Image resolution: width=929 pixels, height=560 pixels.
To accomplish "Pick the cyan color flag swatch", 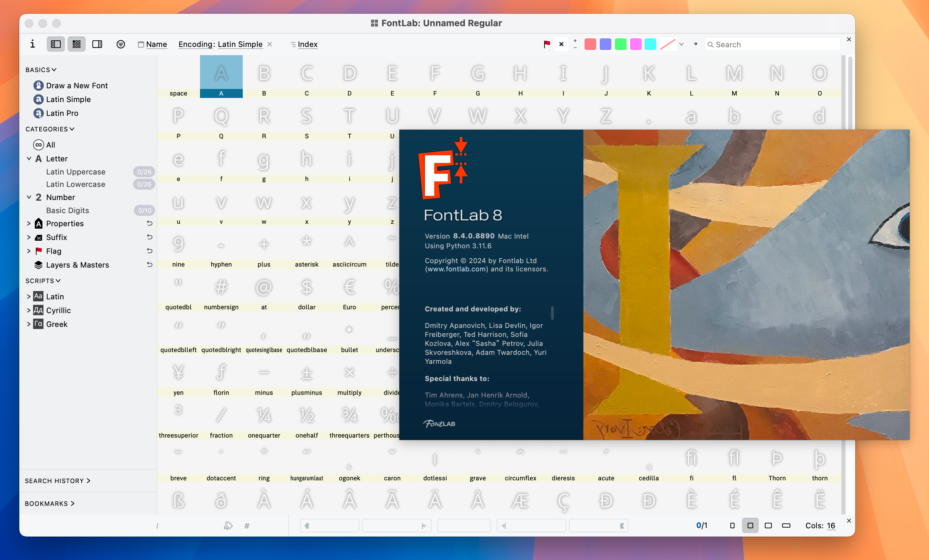I will click(x=650, y=44).
